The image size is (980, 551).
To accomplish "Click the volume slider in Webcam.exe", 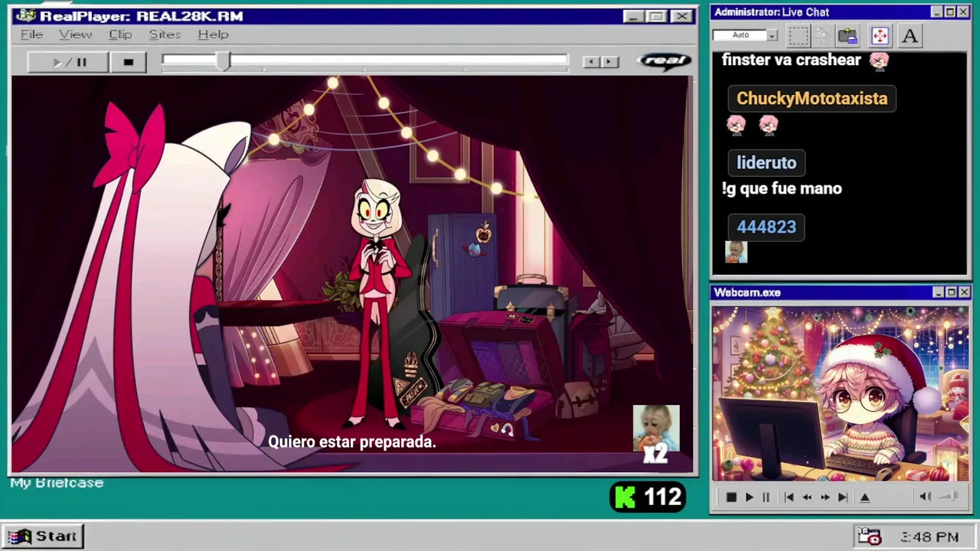I will pos(949,497).
